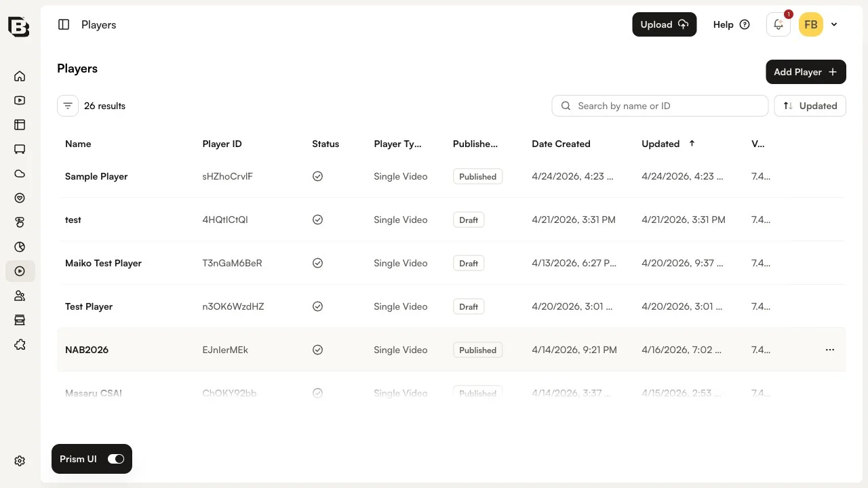The image size is (868, 488).
Task: Open the Updated sort dropdown button
Action: pyautogui.click(x=810, y=106)
